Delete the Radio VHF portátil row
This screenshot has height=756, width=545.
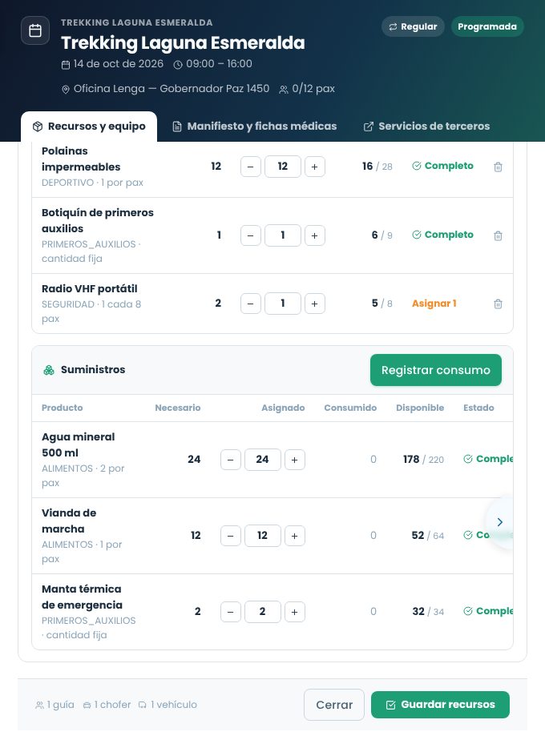(498, 304)
